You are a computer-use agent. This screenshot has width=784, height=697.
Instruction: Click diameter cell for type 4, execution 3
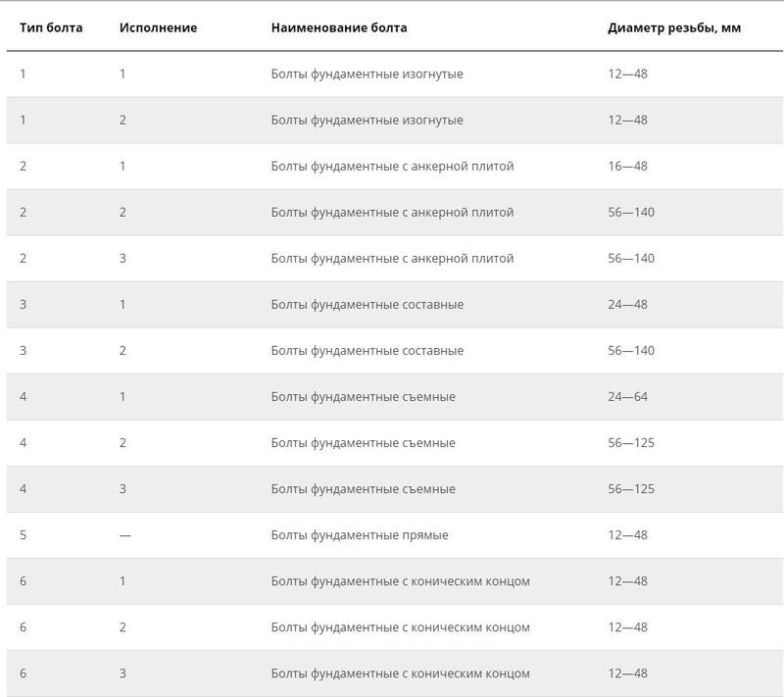pos(630,489)
